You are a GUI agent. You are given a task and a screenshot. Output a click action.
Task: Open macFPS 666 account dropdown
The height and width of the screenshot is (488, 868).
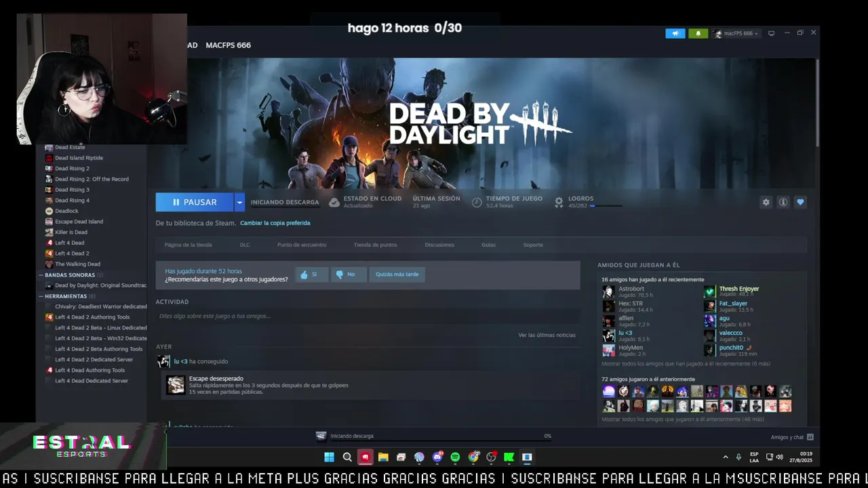point(736,33)
